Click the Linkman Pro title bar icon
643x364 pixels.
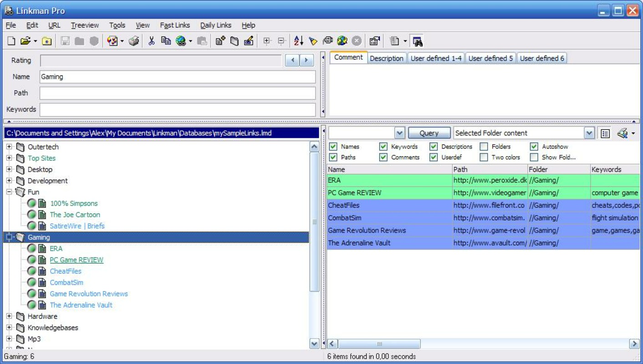(x=8, y=10)
